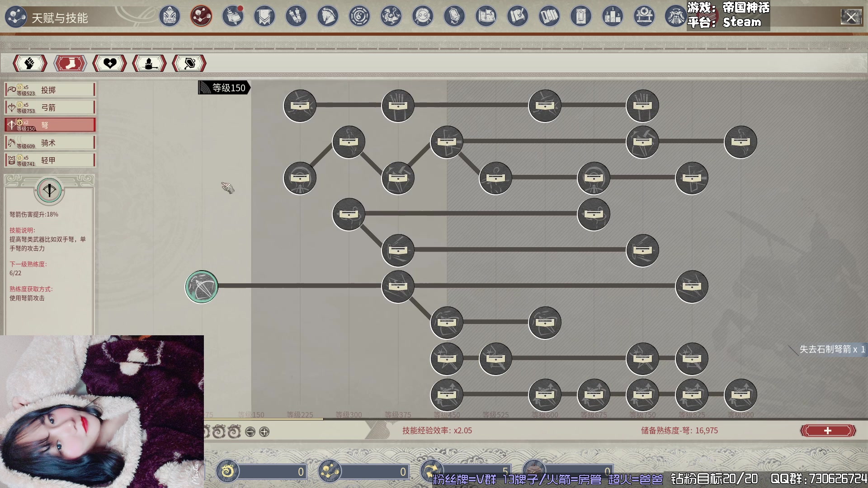Click the lion mask icon
The image size is (868, 488).
[170, 17]
